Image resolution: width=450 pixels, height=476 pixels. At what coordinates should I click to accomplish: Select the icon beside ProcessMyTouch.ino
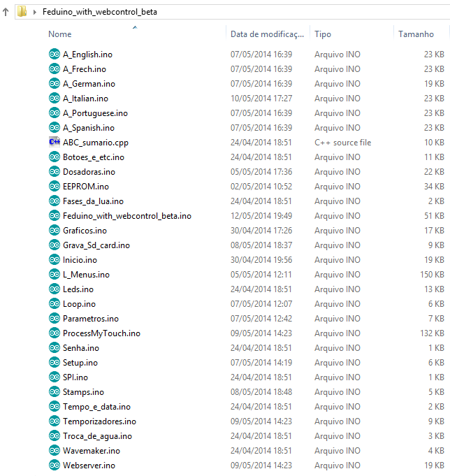tap(55, 333)
